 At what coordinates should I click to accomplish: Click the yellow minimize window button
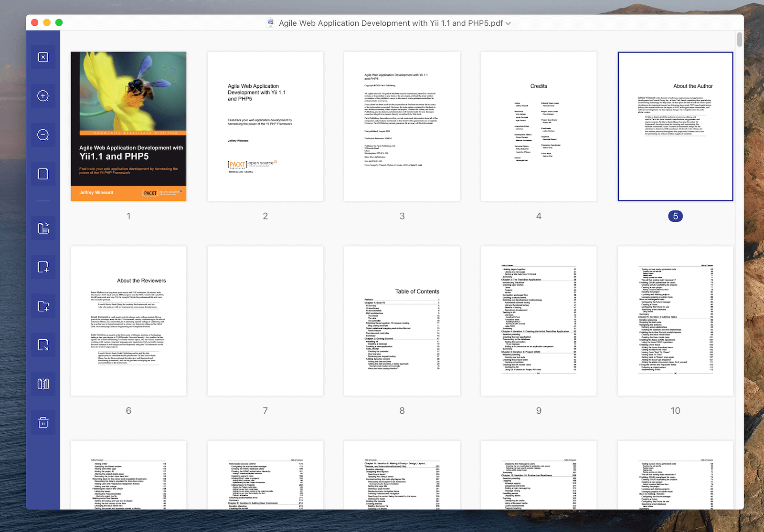(x=47, y=22)
